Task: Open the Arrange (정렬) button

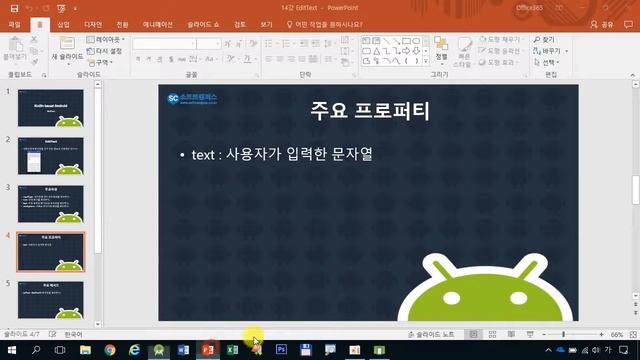Action: 441,50
